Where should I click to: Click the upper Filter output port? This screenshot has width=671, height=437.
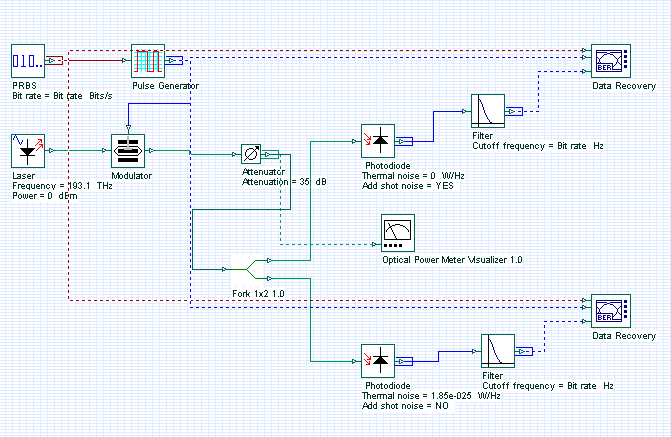pyautogui.click(x=514, y=111)
